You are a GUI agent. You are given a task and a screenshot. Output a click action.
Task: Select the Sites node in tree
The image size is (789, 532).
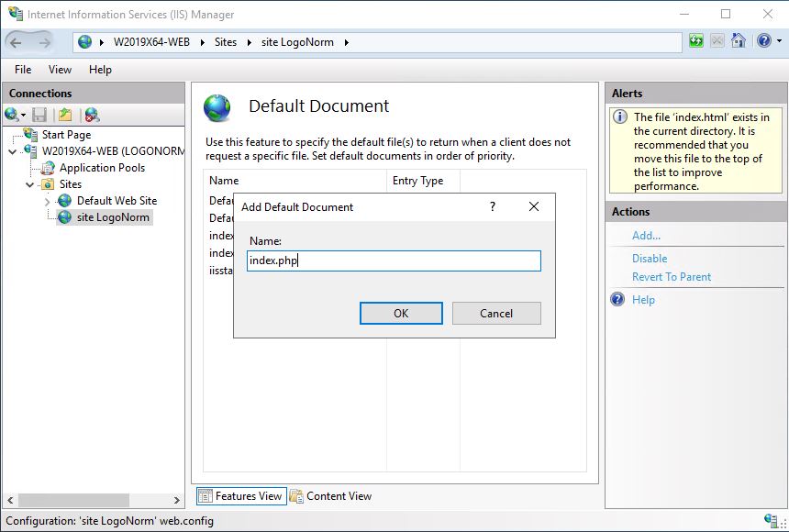(71, 184)
